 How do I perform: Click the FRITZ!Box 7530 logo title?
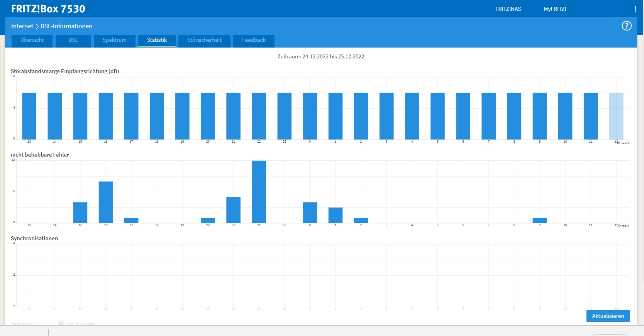48,9
